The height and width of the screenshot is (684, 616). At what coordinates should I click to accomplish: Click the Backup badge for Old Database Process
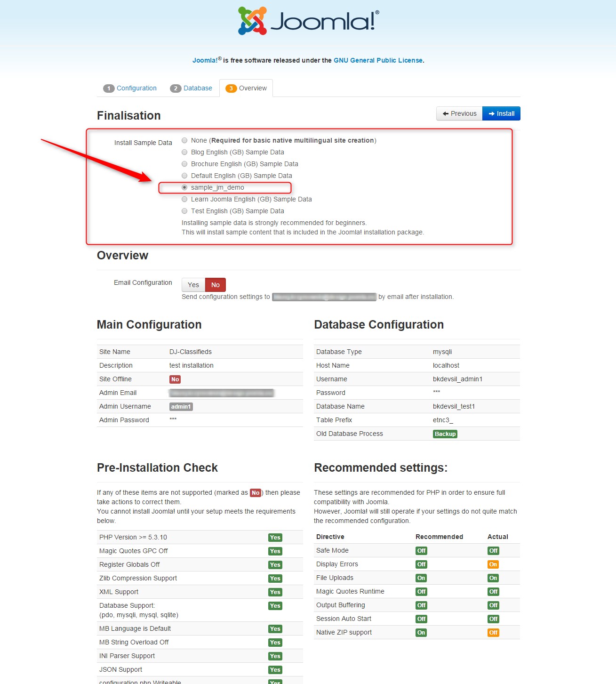pos(445,434)
